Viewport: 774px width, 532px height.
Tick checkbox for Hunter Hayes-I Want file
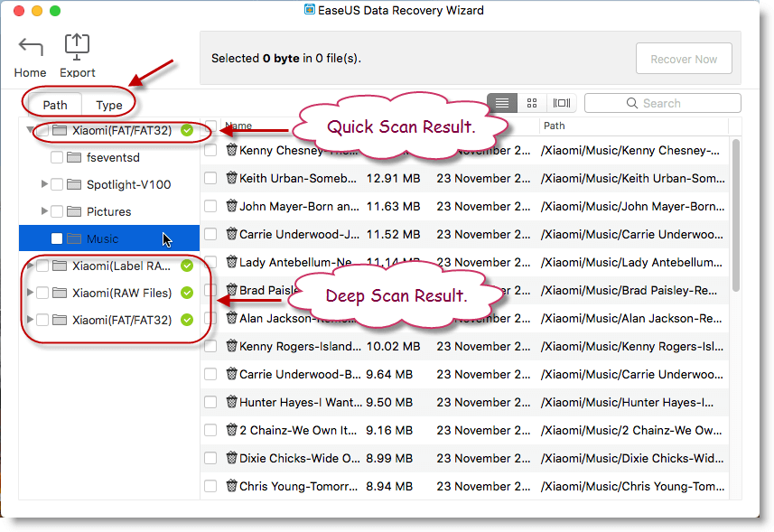tap(210, 402)
